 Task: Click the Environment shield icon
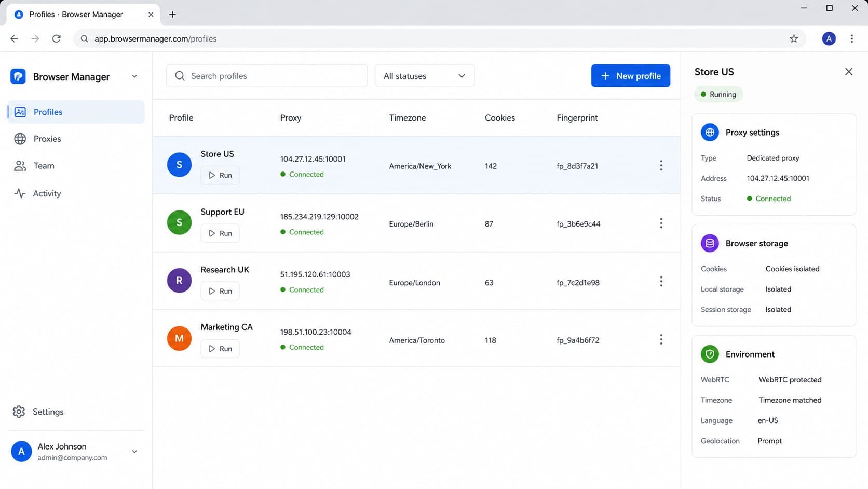710,354
